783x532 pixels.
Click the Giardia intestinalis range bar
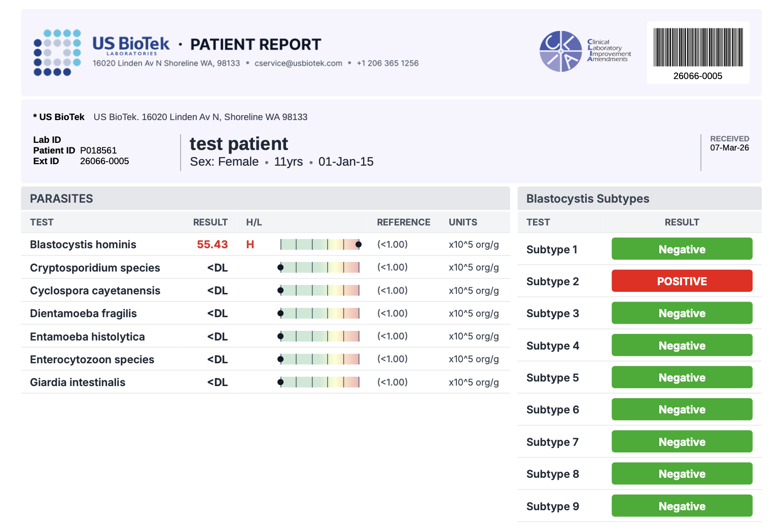(x=319, y=383)
